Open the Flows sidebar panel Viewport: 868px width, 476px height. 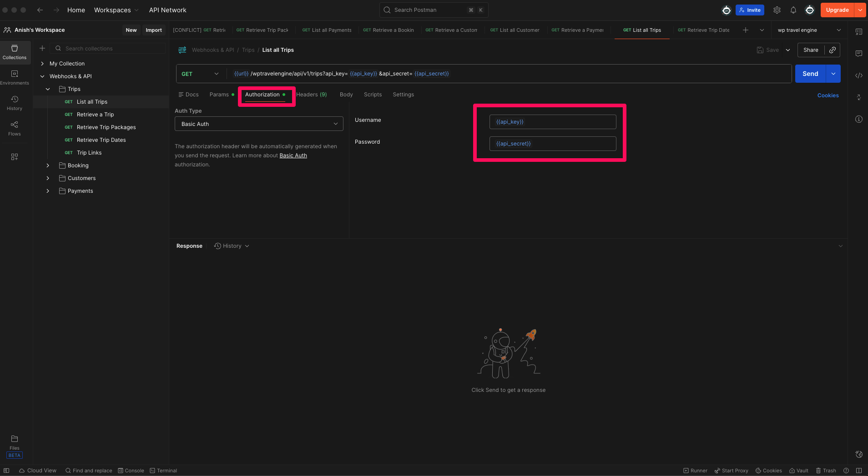15,128
